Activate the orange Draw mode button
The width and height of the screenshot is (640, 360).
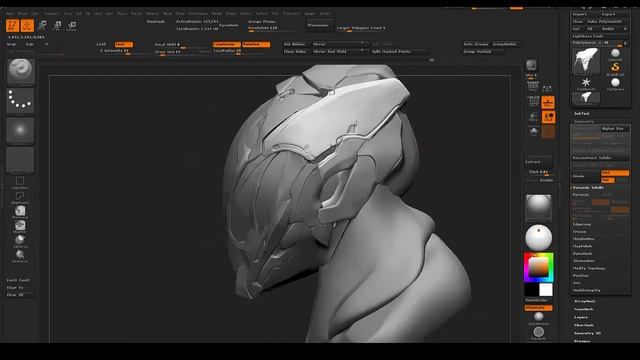point(27,26)
